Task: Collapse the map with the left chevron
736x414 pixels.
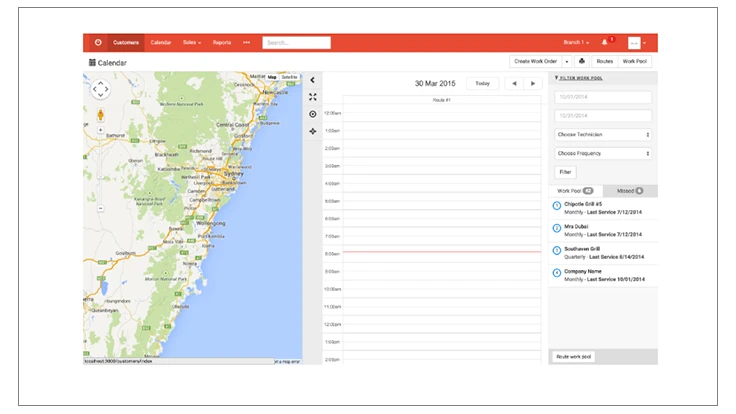Action: (312, 80)
